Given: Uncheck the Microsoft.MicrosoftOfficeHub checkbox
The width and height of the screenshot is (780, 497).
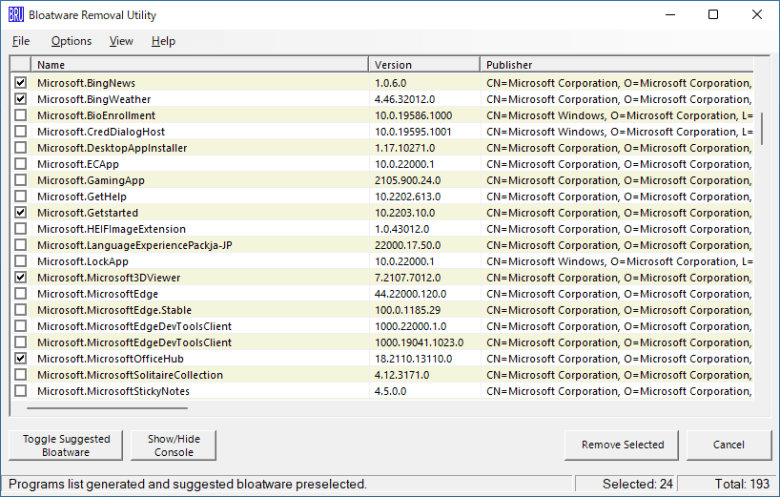Looking at the screenshot, I should (x=20, y=358).
